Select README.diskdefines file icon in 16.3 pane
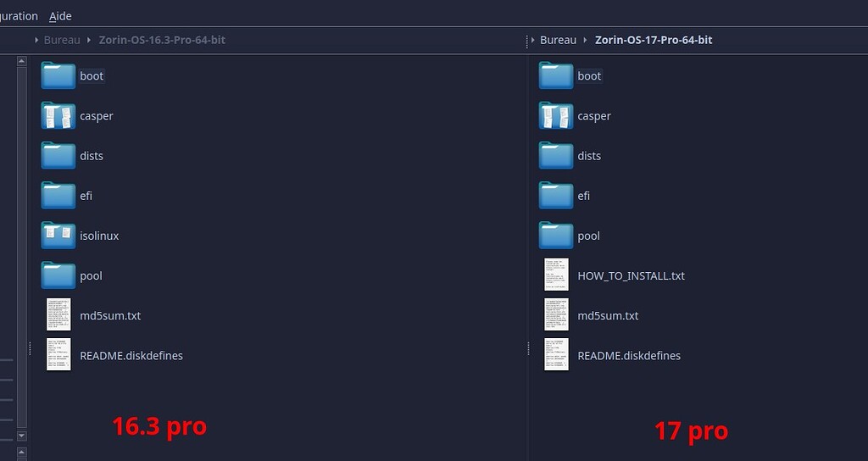Viewport: 868px width, 461px height. pos(58,354)
